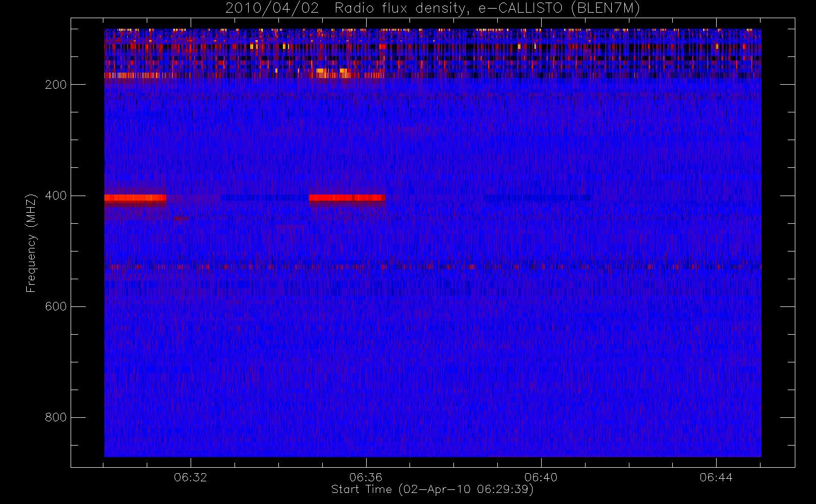Click the second red burst near 06:35 at 400 MHz
This screenshot has width=816, height=504.
coord(347,198)
